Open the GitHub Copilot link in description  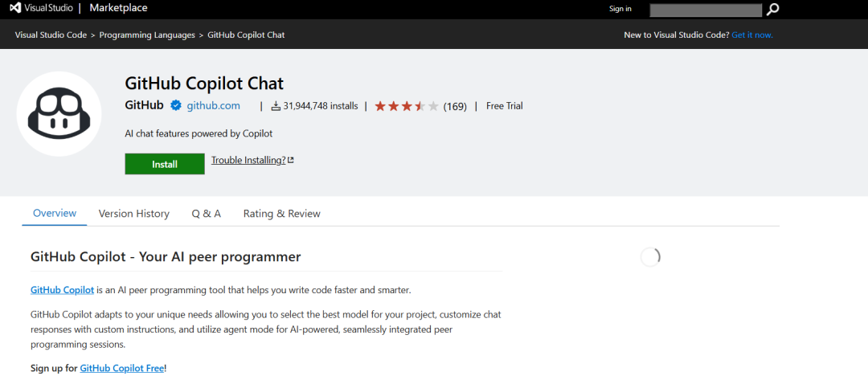point(62,290)
